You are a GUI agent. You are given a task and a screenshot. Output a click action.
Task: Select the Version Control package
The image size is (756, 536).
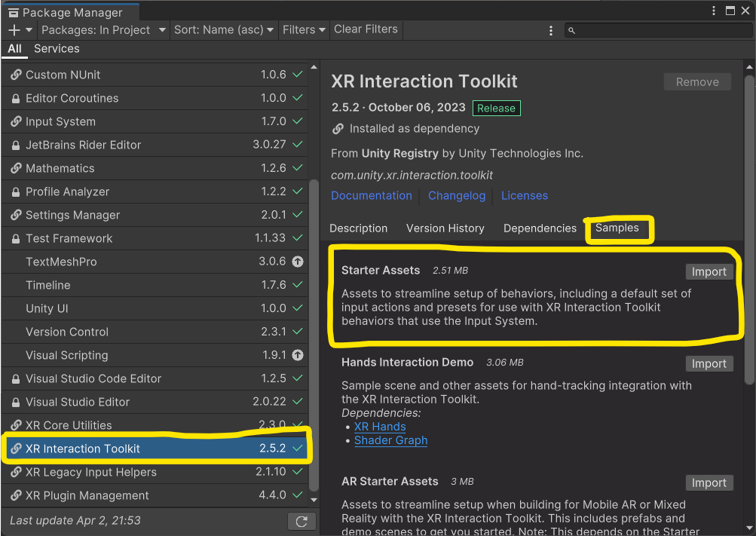(155, 332)
